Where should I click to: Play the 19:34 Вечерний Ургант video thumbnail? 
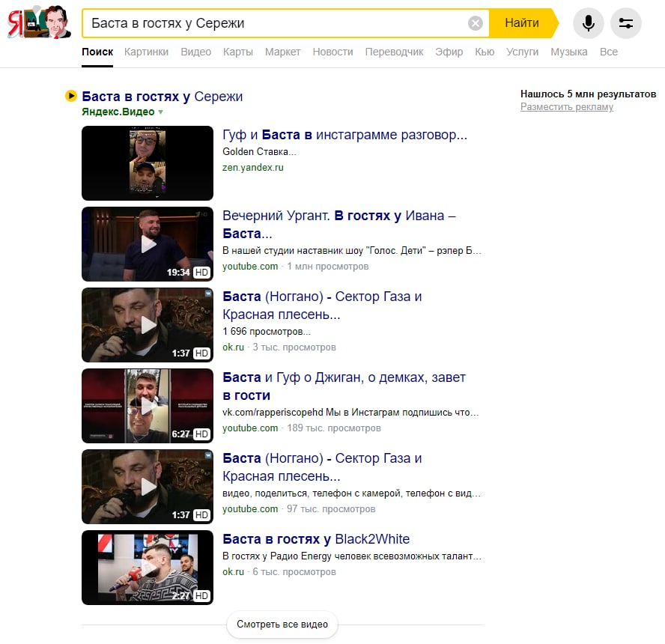[x=148, y=244]
